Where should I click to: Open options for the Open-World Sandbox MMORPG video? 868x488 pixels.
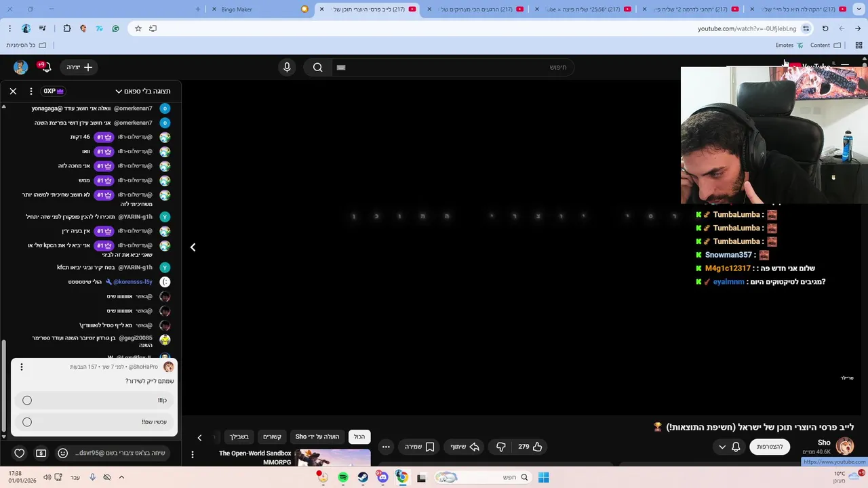[193, 455]
